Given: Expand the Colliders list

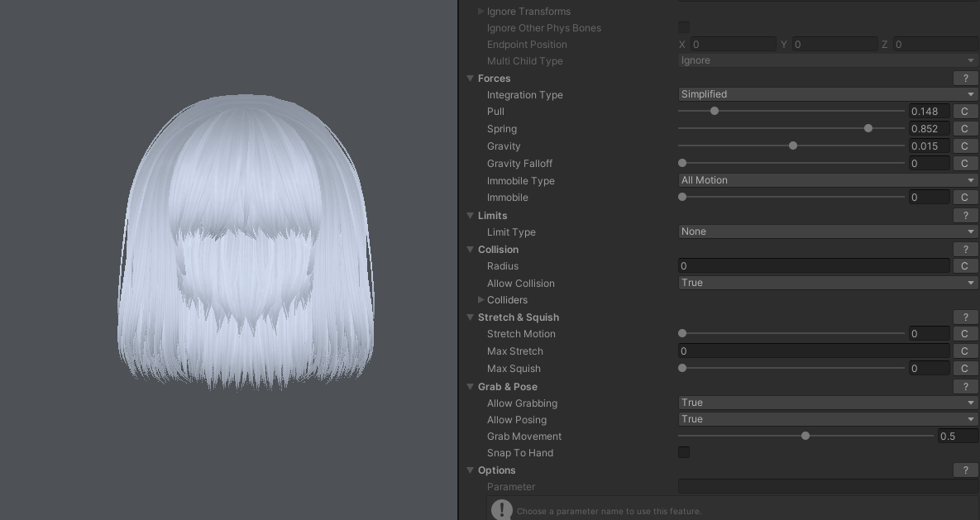Looking at the screenshot, I should click(x=480, y=299).
